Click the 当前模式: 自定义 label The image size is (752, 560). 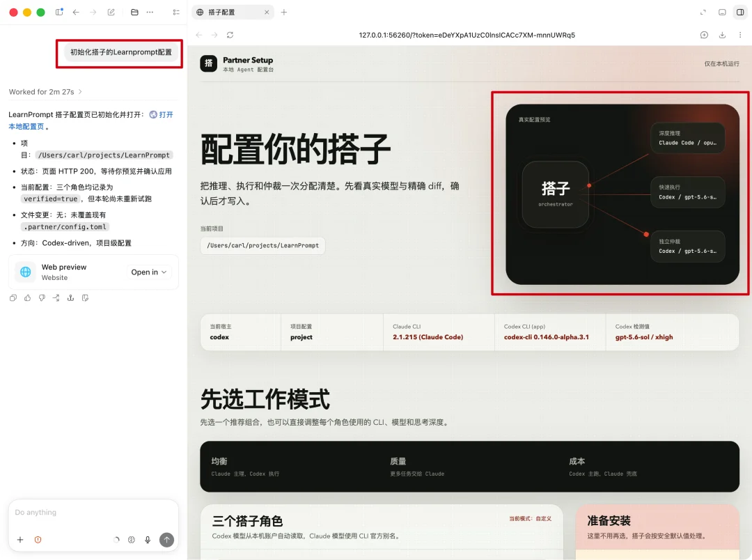[x=530, y=519]
